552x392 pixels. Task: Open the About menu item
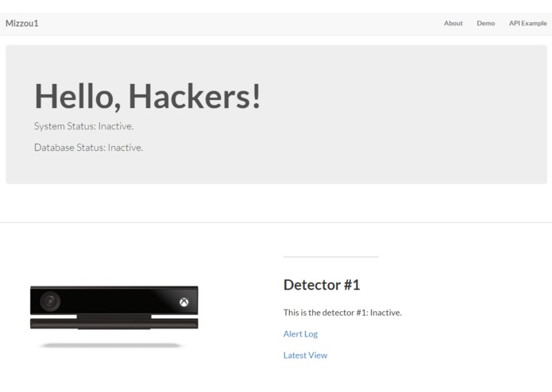click(453, 23)
